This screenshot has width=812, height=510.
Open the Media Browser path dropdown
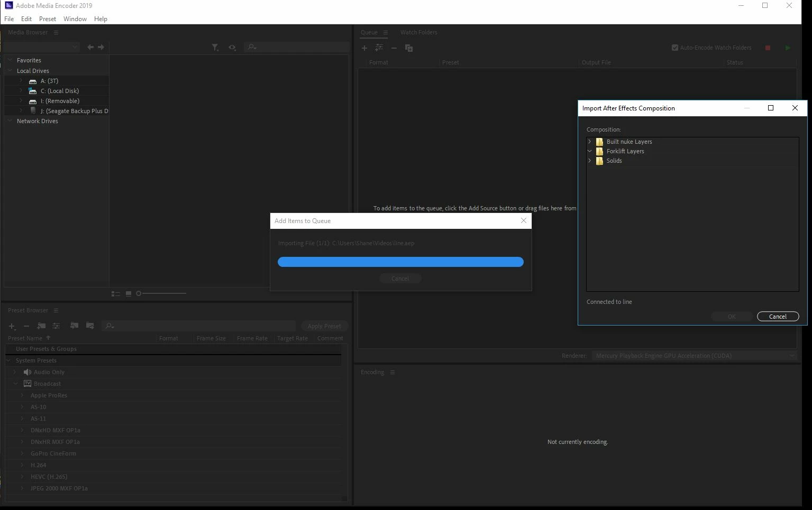click(41, 47)
